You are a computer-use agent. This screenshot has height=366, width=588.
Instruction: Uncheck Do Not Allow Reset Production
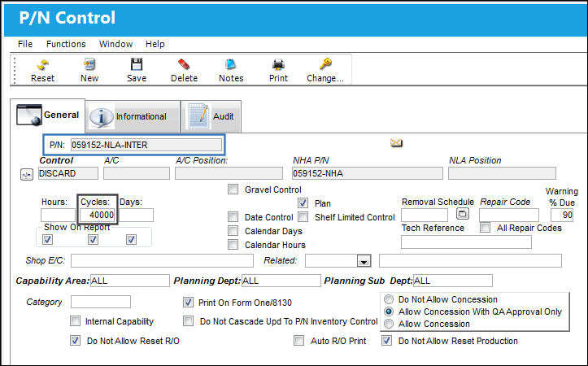[x=386, y=341]
